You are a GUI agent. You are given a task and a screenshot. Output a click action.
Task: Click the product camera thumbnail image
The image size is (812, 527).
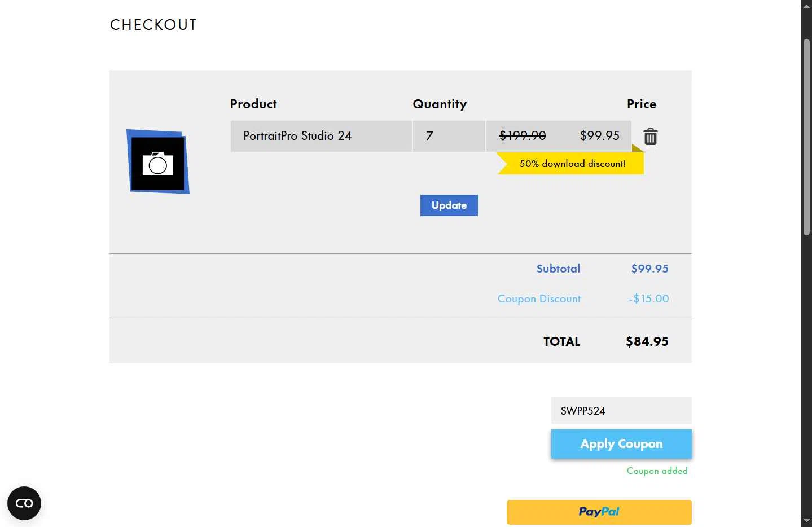tap(158, 162)
